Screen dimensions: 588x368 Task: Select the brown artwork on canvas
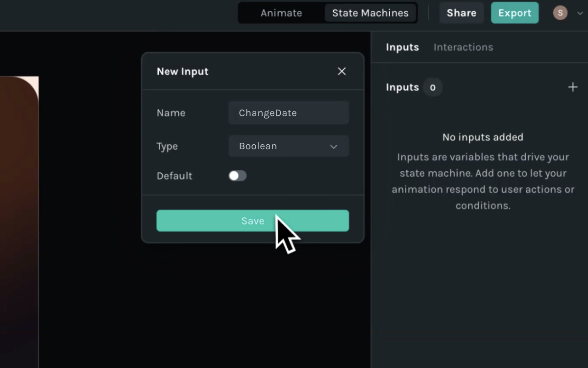pyautogui.click(x=19, y=221)
